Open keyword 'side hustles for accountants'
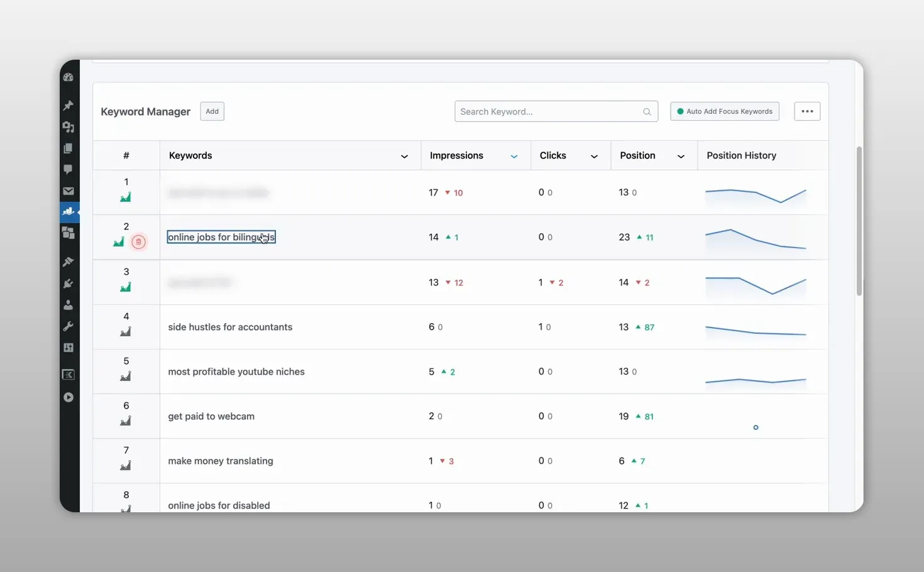The height and width of the screenshot is (572, 924). click(230, 327)
